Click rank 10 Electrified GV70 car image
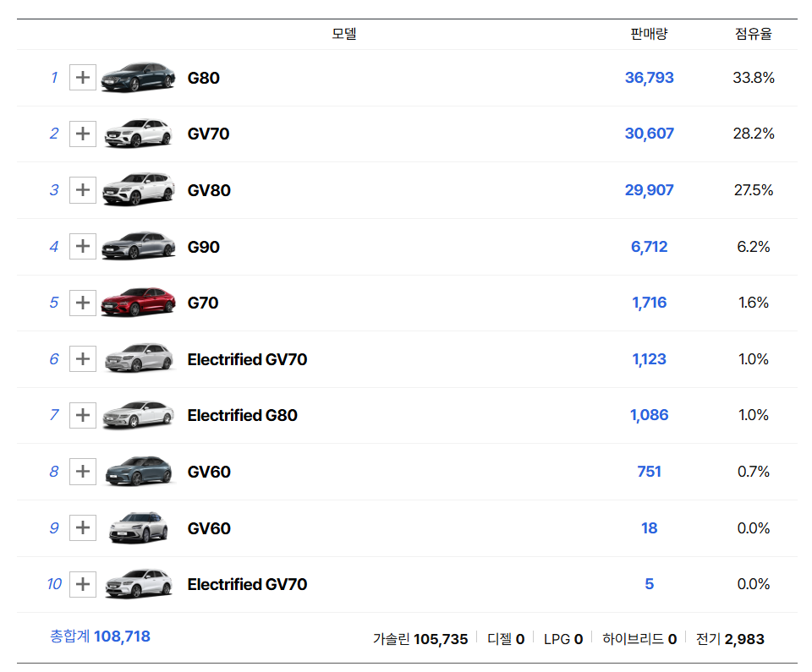Viewport: 812px width, 672px height. coord(138,584)
